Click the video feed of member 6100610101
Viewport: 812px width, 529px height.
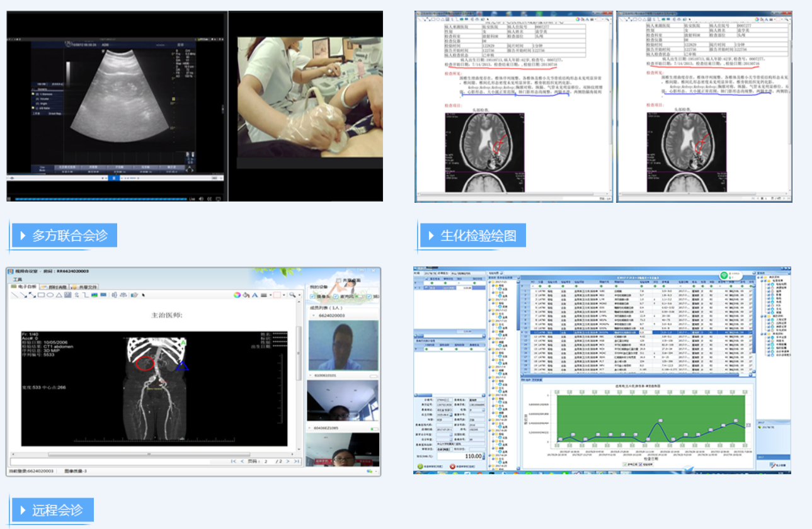click(343, 401)
